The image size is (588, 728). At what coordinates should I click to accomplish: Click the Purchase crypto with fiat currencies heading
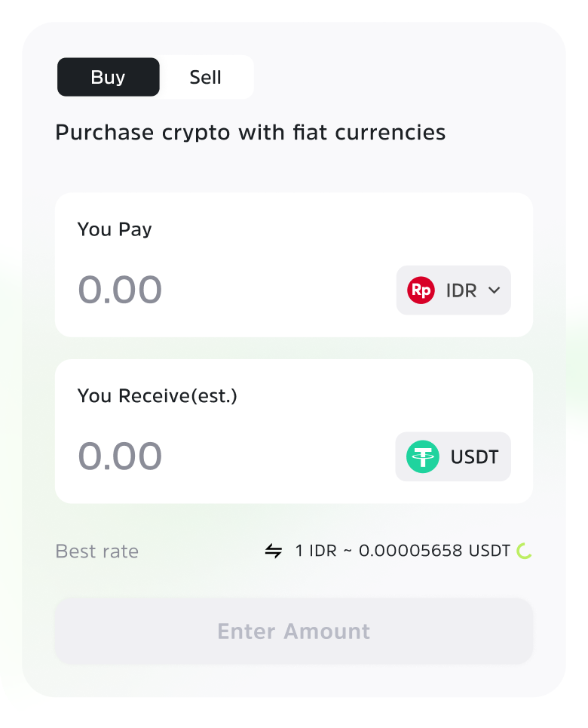coord(250,133)
